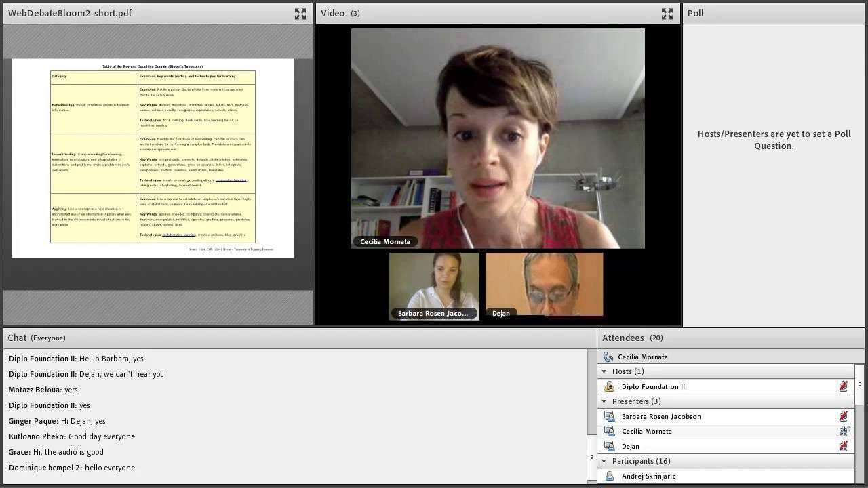Collapse the Presenters (3) group
The image size is (868, 488).
click(x=604, y=401)
